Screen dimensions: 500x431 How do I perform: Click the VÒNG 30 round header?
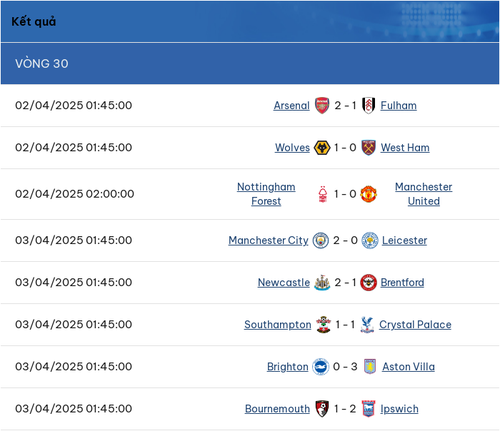pyautogui.click(x=250, y=63)
